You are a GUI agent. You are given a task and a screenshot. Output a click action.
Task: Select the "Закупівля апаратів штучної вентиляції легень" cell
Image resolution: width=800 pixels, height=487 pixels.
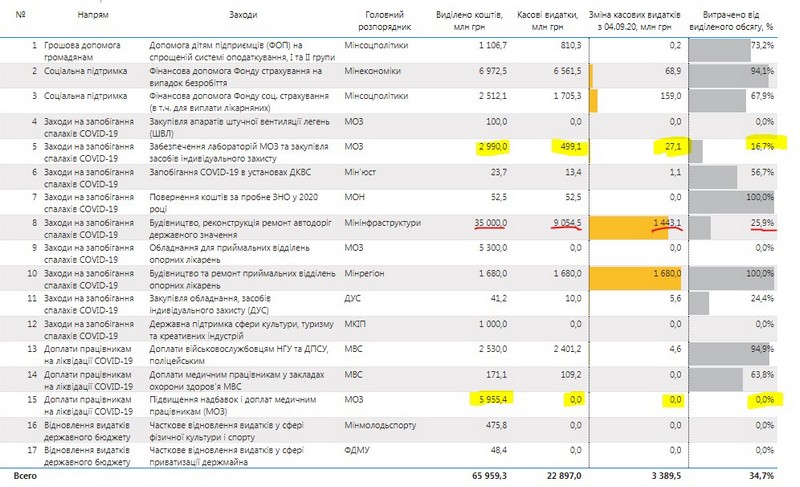coord(240,122)
